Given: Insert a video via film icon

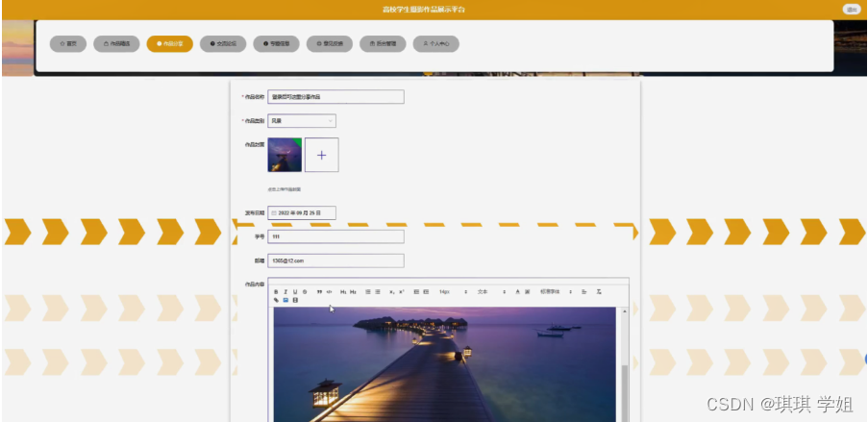Looking at the screenshot, I should [295, 300].
